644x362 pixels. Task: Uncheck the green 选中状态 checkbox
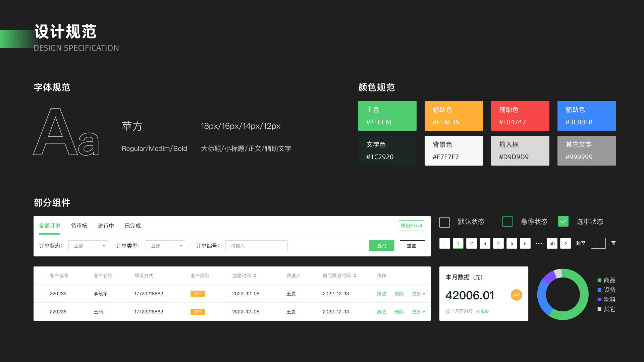(563, 222)
